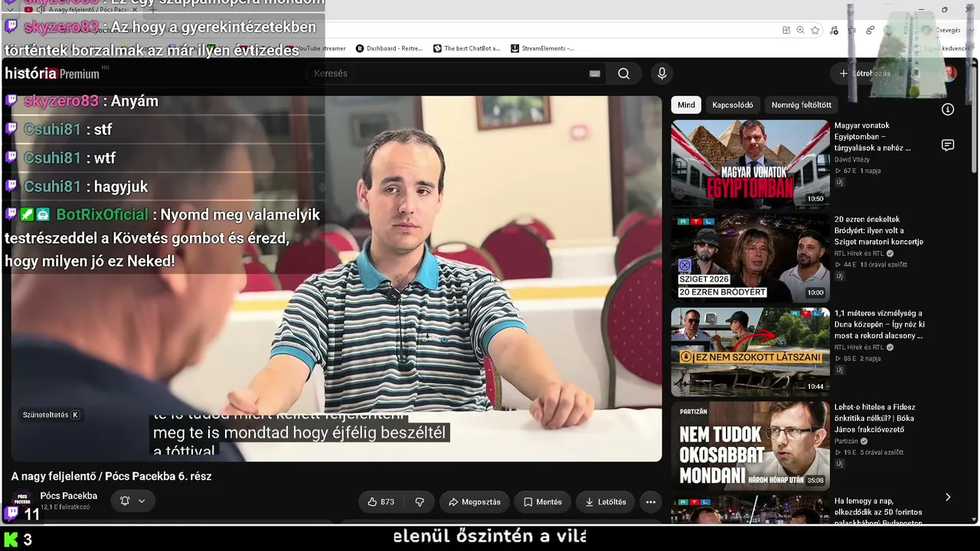Open the Partizán Nem tudok okosabbat mondani thumbnail
Viewport: 980px width, 551px height.
750,446
